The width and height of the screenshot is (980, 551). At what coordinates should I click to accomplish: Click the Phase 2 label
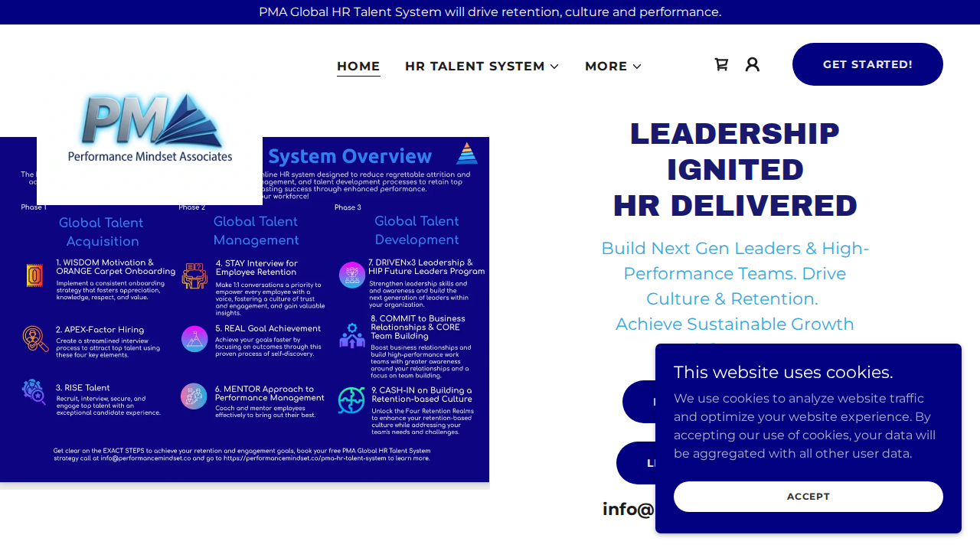point(192,207)
